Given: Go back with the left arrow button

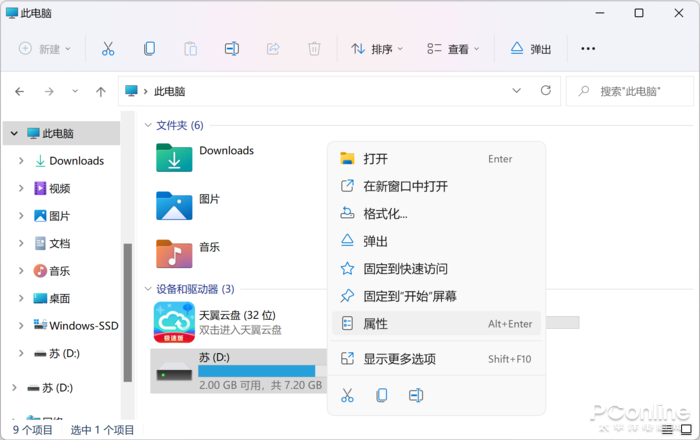Looking at the screenshot, I should (x=20, y=91).
